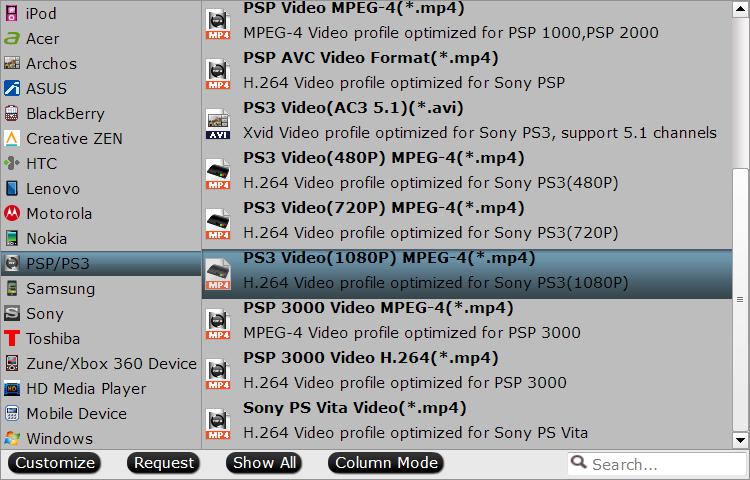Choose PSP Video MPEG-4(*.mp4) title

354,8
